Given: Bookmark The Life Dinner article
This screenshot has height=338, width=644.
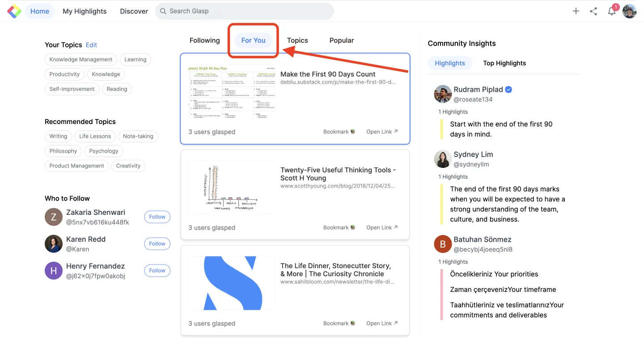Looking at the screenshot, I should click(x=339, y=323).
